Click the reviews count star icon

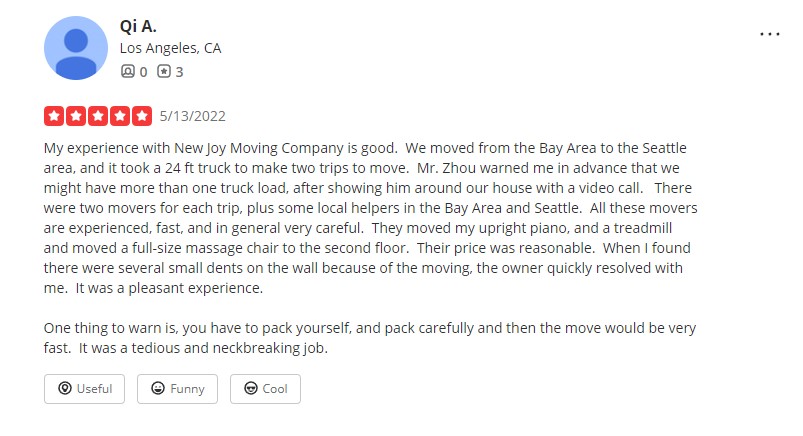(164, 71)
